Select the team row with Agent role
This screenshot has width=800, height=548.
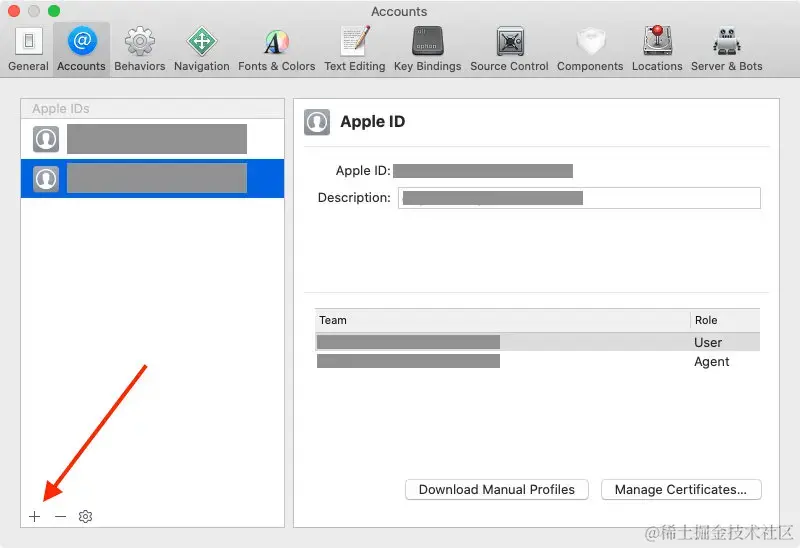tap(537, 361)
